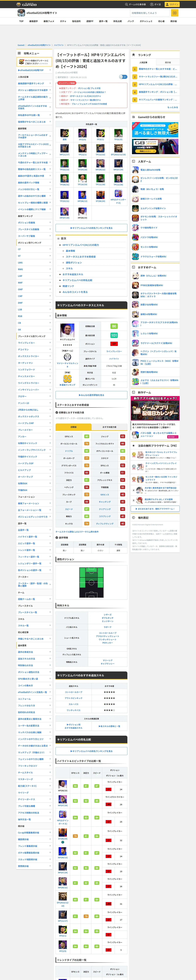196x980 pixels.
Task: Click the search box 攻略情報を探してみよう
Action: (150, 13)
